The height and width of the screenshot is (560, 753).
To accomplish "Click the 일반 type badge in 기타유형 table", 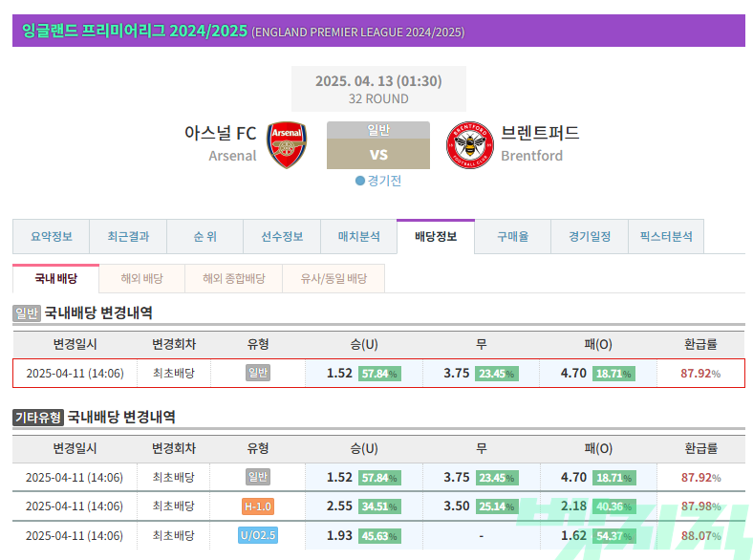I will (258, 477).
